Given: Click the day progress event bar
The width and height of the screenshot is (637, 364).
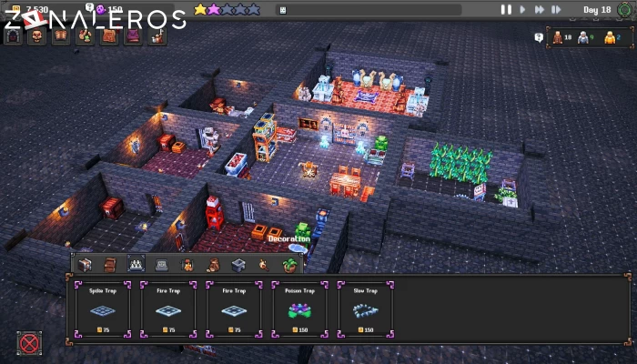Looking at the screenshot, I should 369,10.
